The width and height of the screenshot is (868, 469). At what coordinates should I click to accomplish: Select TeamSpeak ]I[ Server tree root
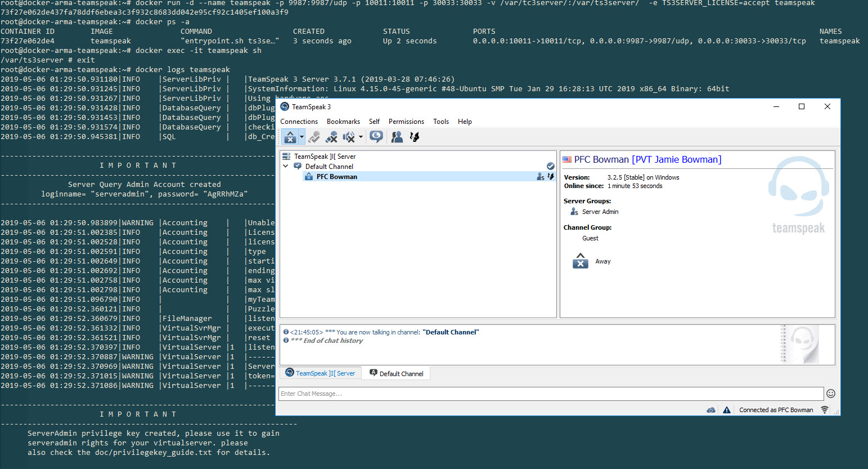tap(325, 157)
